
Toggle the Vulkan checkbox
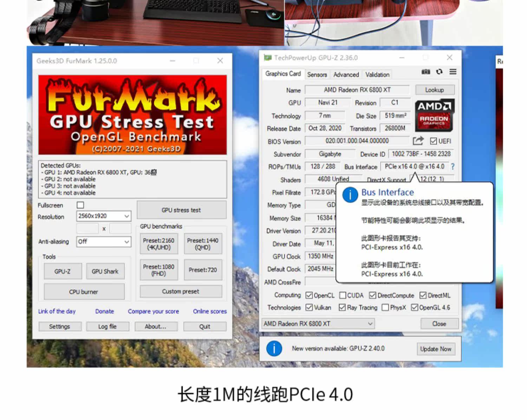309,307
